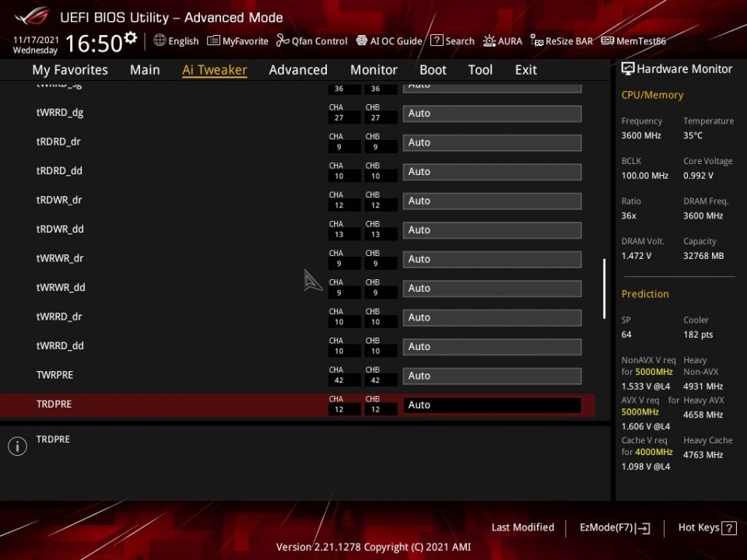Open the Tool tab
Image resolution: width=747 pixels, height=560 pixels.
tap(480, 70)
